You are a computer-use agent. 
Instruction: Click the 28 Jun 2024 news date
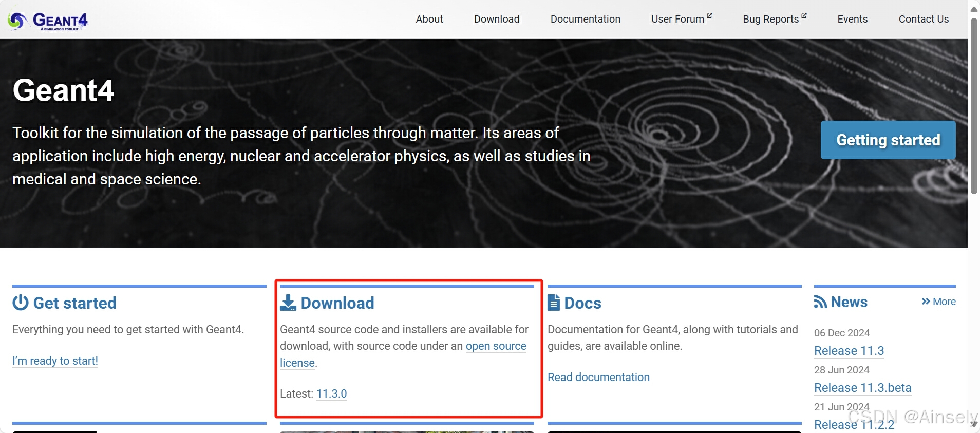[842, 370]
